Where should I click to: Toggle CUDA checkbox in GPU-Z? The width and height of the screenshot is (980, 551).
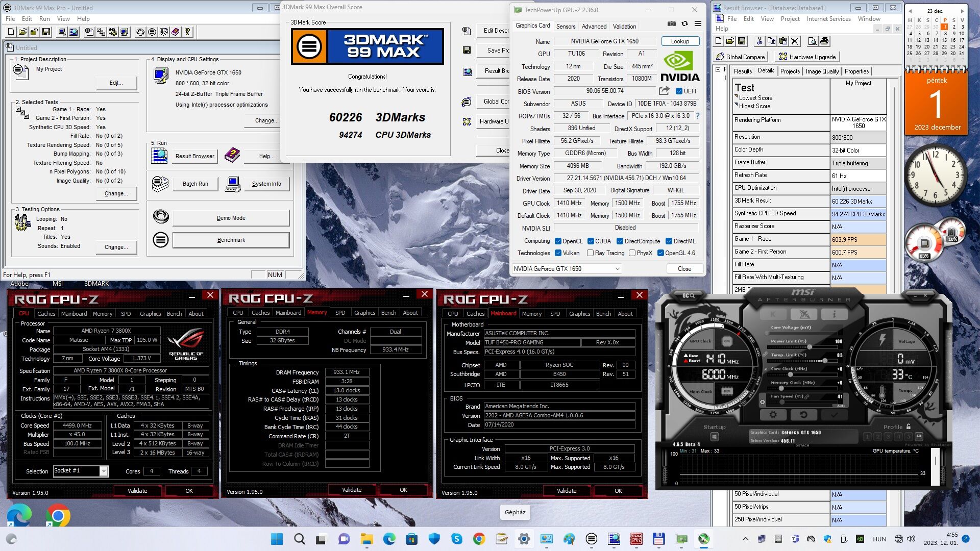click(x=591, y=241)
